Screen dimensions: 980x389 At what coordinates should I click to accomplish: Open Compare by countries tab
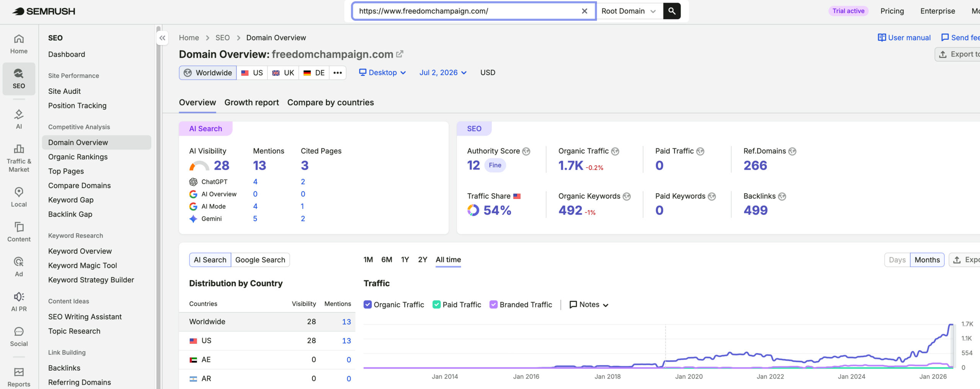(330, 103)
